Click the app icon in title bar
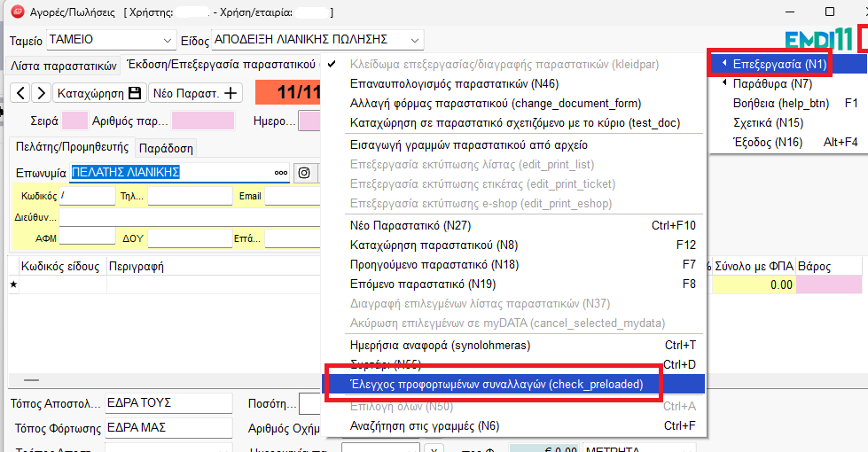This screenshot has width=868, height=452. tap(16, 12)
